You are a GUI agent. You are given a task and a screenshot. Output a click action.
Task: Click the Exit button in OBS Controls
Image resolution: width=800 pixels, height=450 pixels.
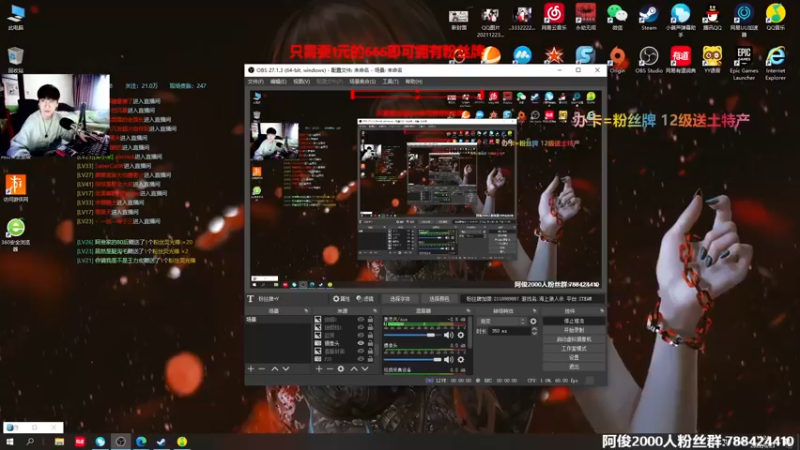click(x=574, y=367)
